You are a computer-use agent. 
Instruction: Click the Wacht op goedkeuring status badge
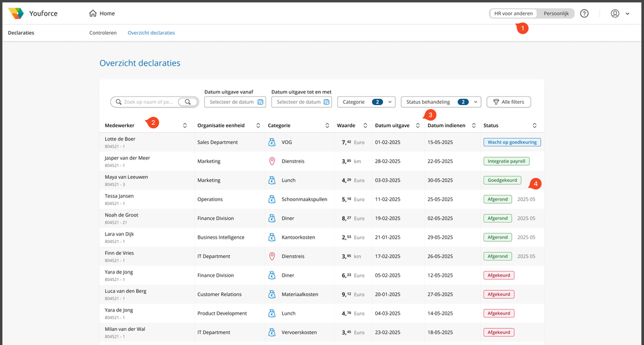click(x=512, y=143)
